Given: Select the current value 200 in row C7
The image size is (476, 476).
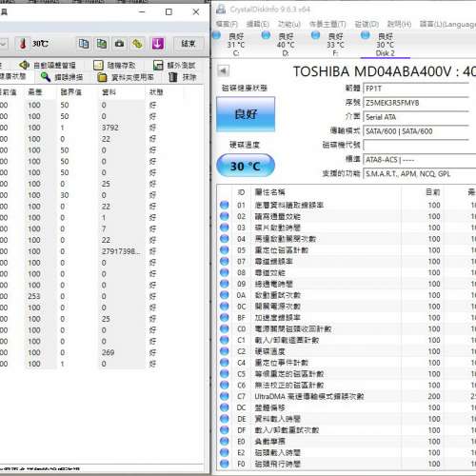Looking at the screenshot, I should 434,396.
